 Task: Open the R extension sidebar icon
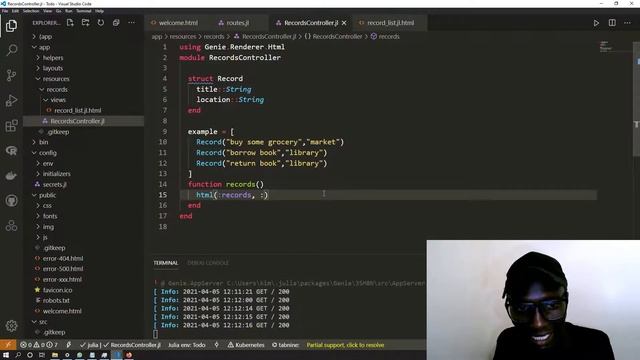click(11, 151)
